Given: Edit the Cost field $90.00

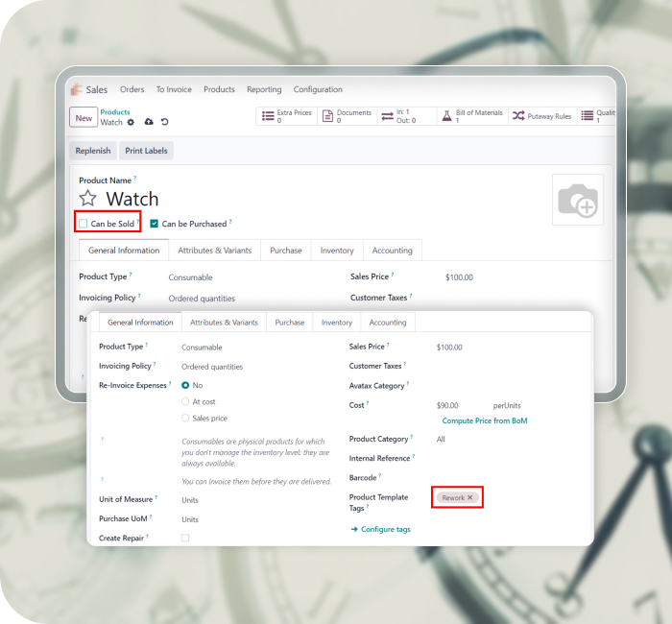Looking at the screenshot, I should coord(447,405).
